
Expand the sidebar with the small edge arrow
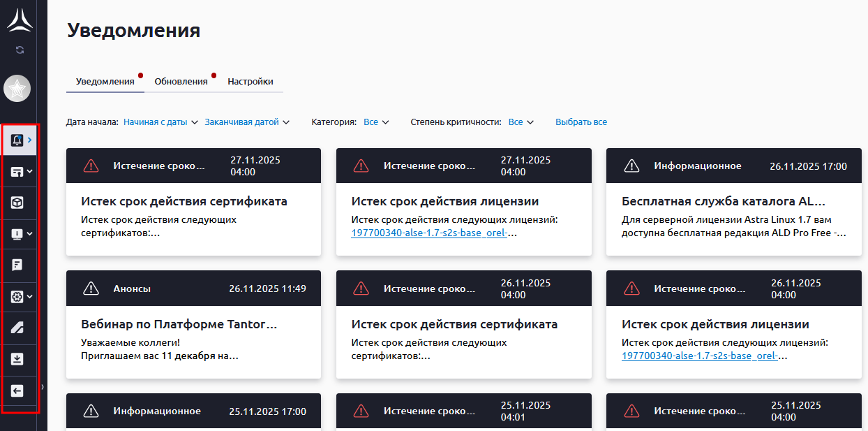[43, 386]
